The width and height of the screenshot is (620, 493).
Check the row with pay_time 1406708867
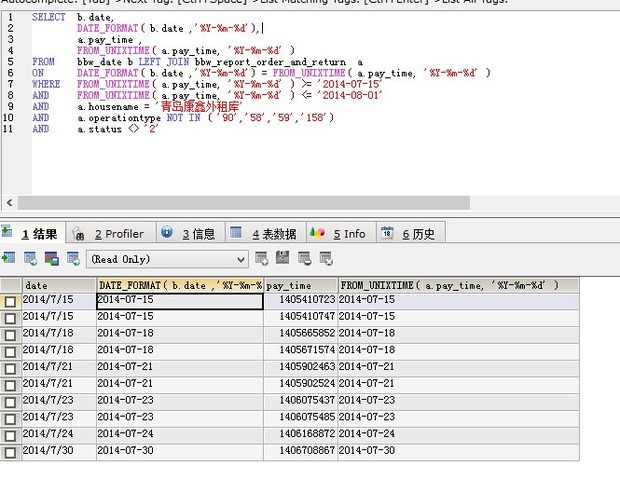click(10, 453)
